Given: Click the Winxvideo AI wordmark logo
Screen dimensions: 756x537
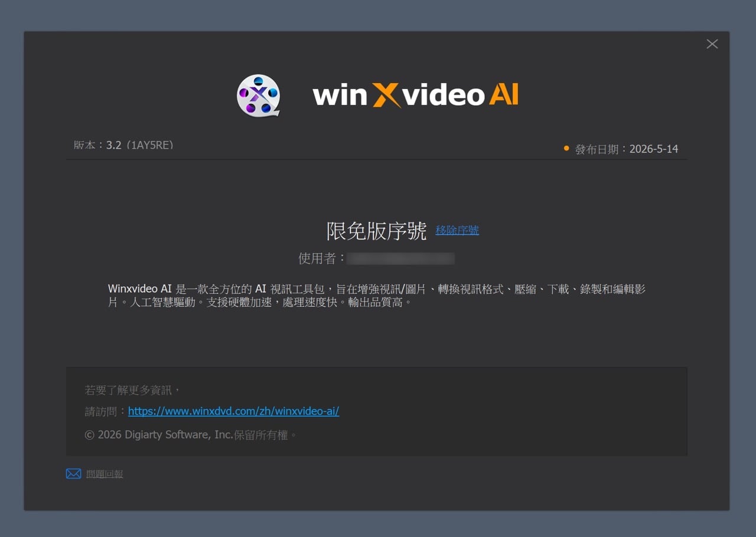Looking at the screenshot, I should [x=415, y=95].
